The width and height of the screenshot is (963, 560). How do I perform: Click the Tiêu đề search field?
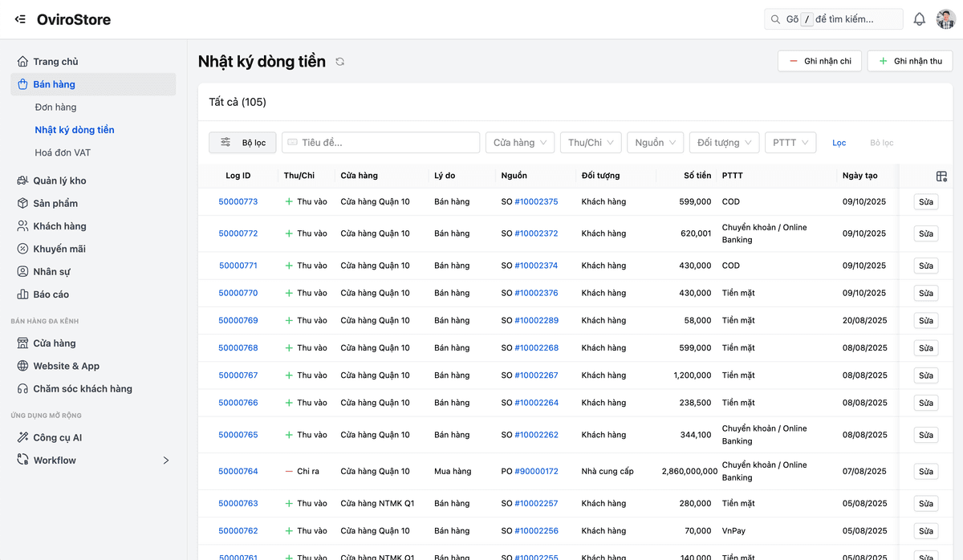click(x=380, y=143)
